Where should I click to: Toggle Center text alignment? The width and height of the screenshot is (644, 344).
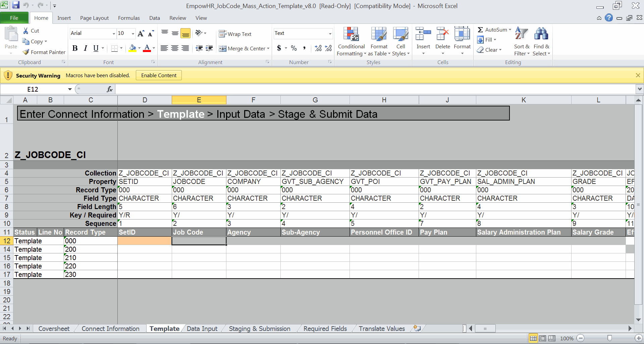coord(175,48)
